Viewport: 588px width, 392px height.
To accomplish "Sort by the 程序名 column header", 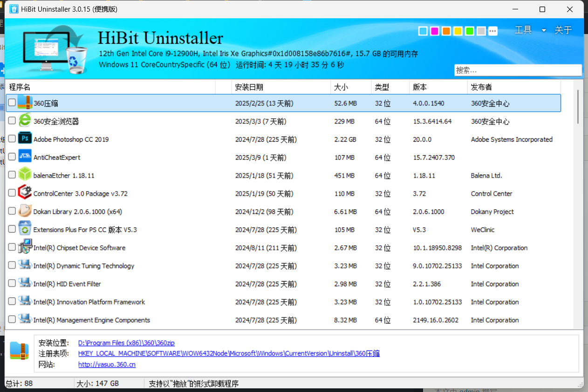I will (111, 87).
